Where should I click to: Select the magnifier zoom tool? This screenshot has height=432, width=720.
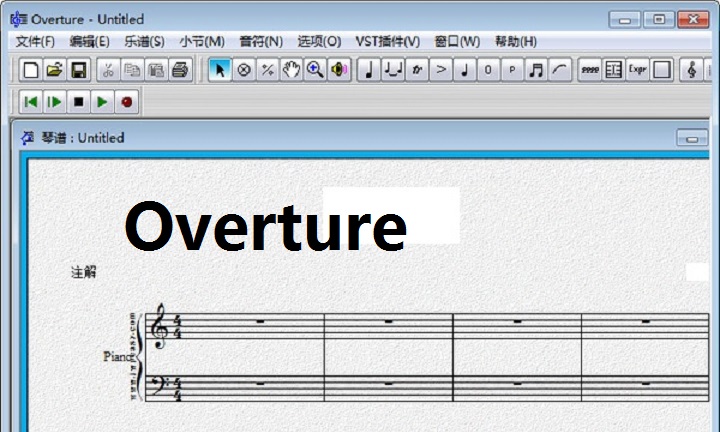pyautogui.click(x=315, y=70)
